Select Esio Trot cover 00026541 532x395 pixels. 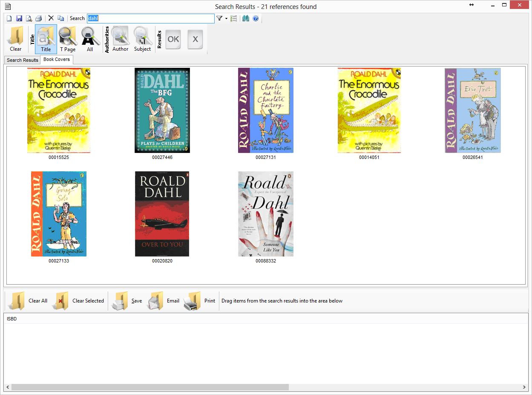(x=473, y=110)
